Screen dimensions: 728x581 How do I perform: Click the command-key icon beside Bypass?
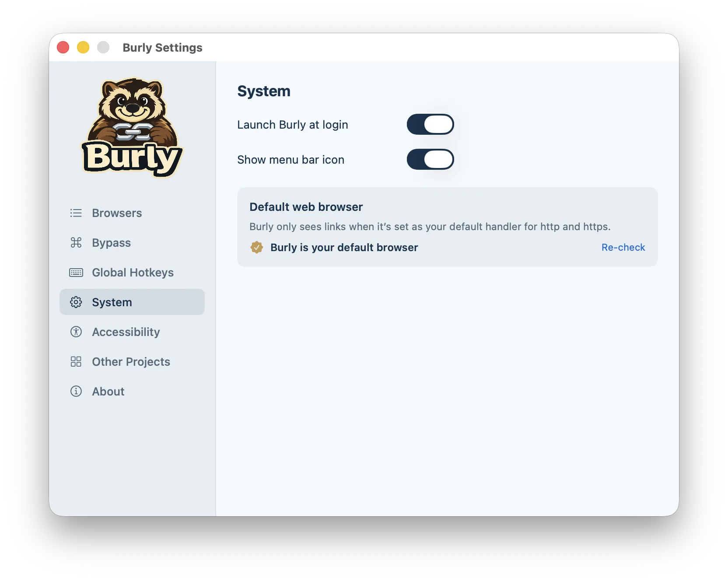(76, 243)
